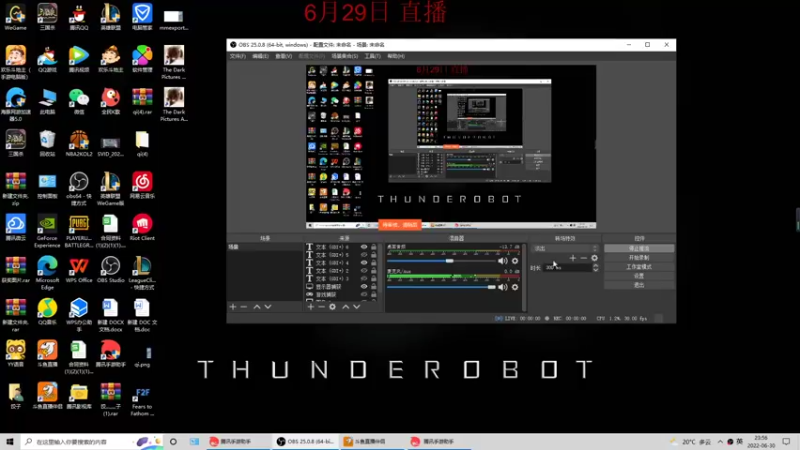The height and width of the screenshot is (450, 800).
Task: Open transition properties gear icon
Action: [x=594, y=258]
